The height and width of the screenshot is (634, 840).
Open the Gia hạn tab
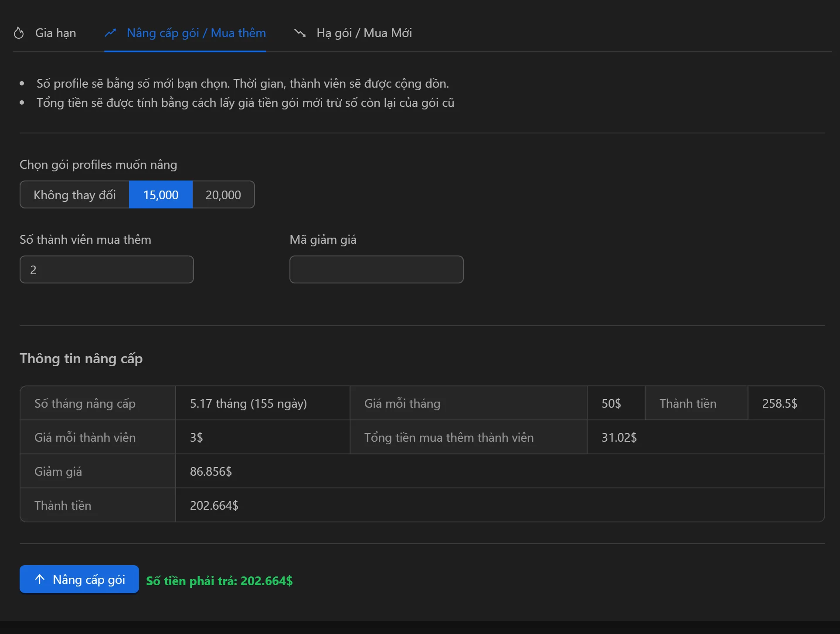click(x=55, y=33)
